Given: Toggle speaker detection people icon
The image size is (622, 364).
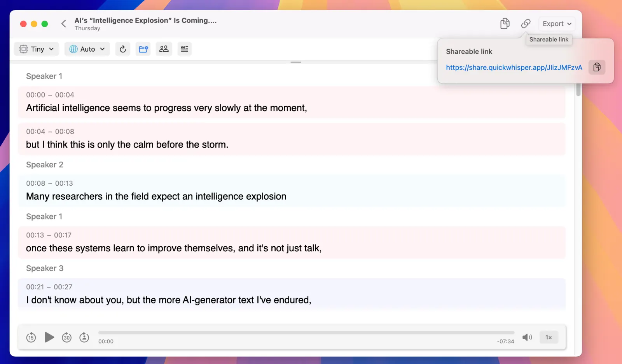Looking at the screenshot, I should coord(164,49).
